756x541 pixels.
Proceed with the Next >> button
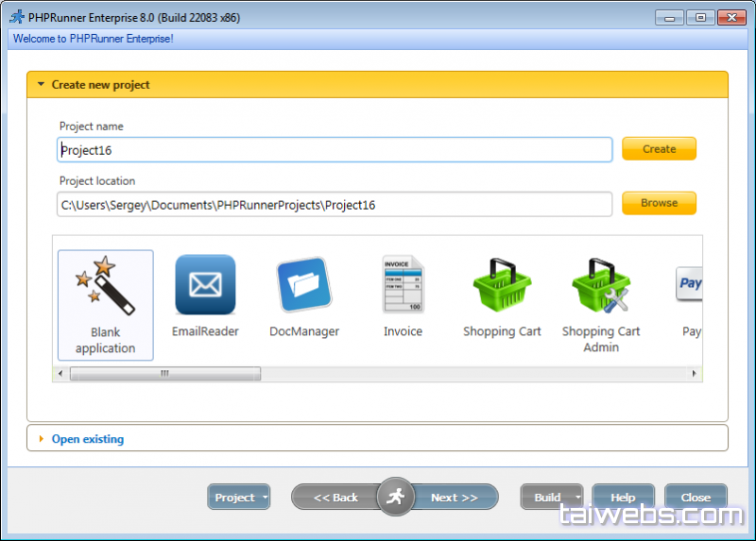pyautogui.click(x=455, y=498)
